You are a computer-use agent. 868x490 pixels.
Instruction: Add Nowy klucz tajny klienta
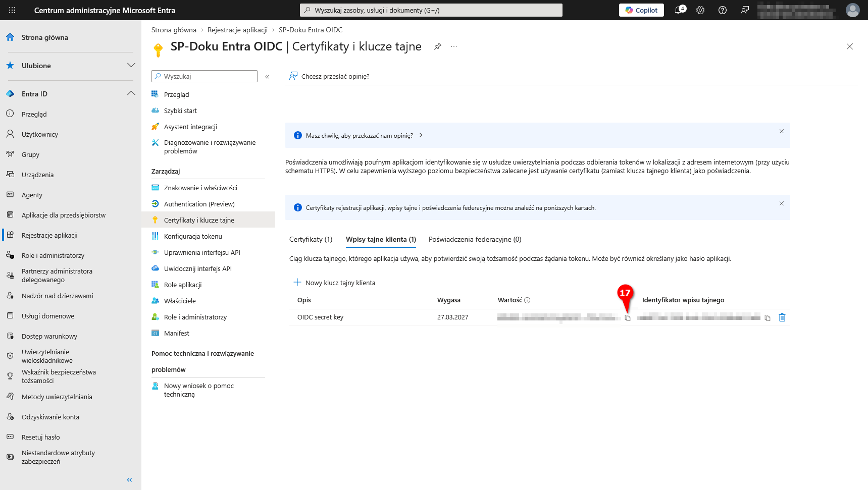point(334,283)
